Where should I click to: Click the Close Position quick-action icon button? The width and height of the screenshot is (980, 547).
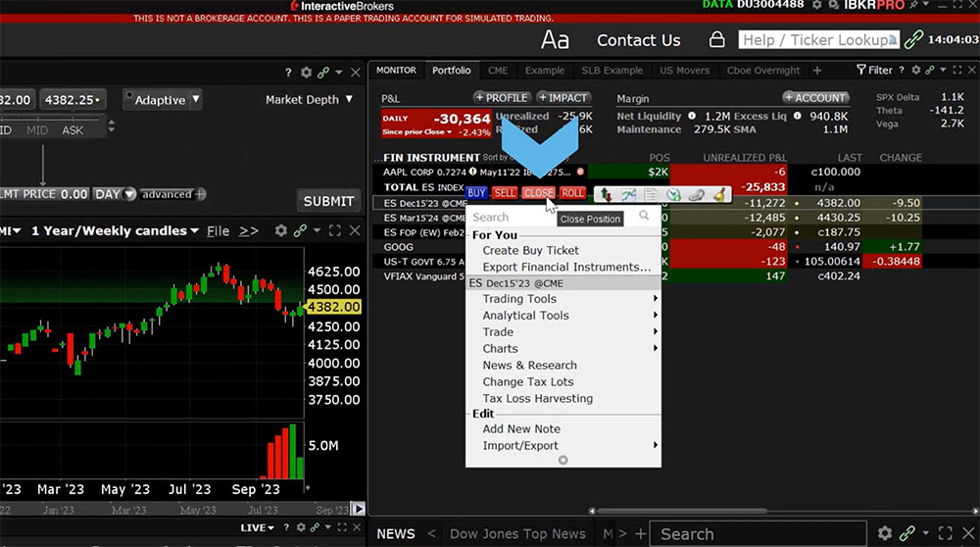pyautogui.click(x=538, y=193)
